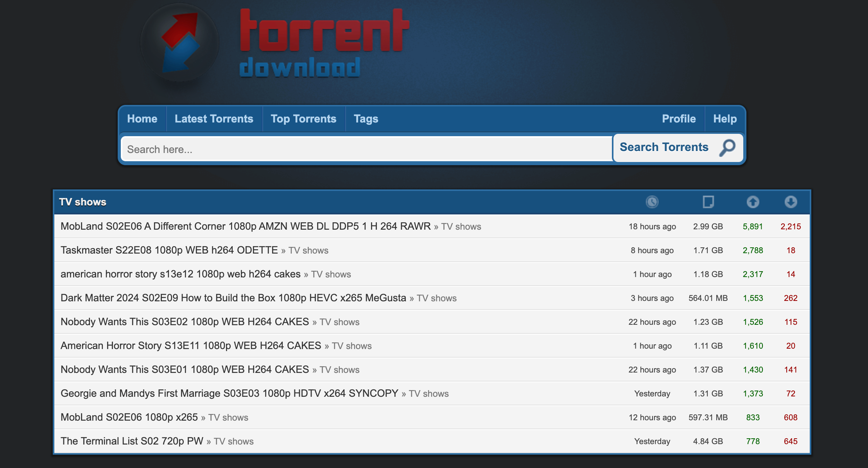Open the Profile page
The image size is (868, 468).
click(679, 119)
